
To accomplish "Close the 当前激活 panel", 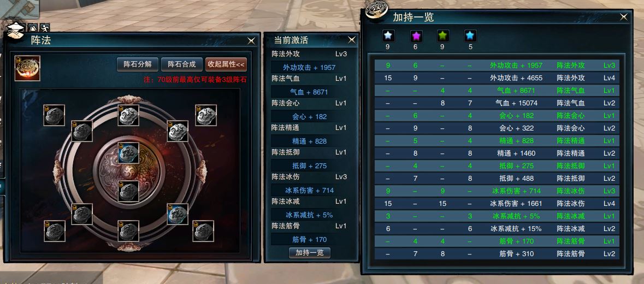I will 352,40.
